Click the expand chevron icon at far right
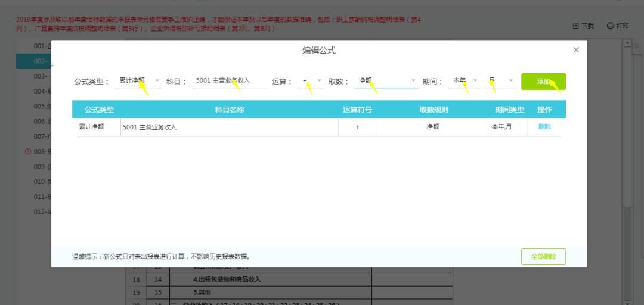This screenshot has width=644, height=305. click(637, 46)
